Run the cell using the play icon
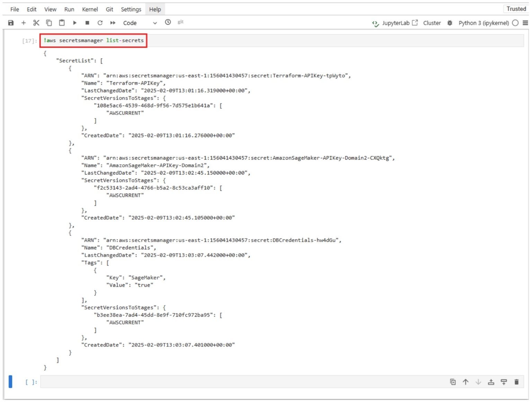The image size is (532, 403). (x=74, y=23)
